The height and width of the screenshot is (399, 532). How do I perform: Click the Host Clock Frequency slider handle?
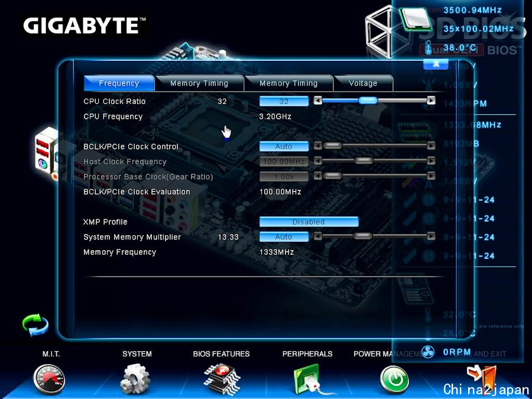point(364,161)
